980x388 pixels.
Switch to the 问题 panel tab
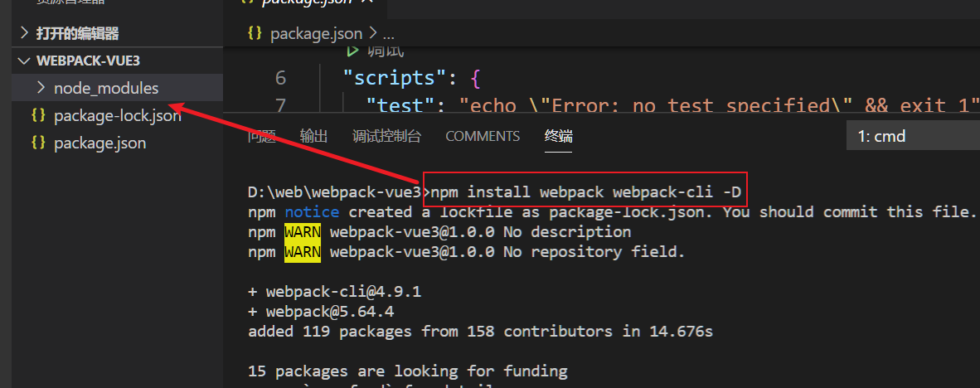tap(262, 136)
